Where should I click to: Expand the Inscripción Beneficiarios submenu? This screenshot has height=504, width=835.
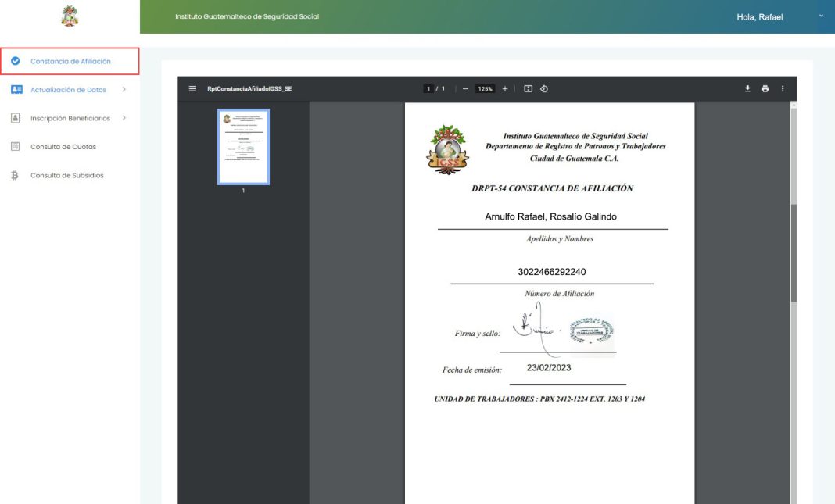click(124, 117)
